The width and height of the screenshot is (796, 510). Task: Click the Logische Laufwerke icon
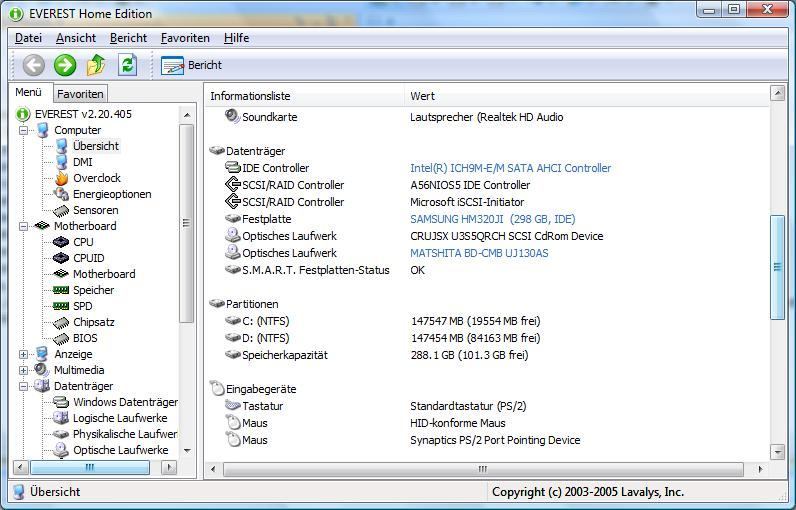(x=61, y=418)
